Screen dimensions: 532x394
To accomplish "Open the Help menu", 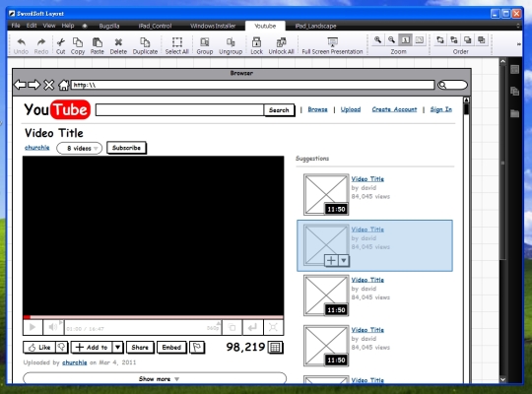I will tap(68, 26).
